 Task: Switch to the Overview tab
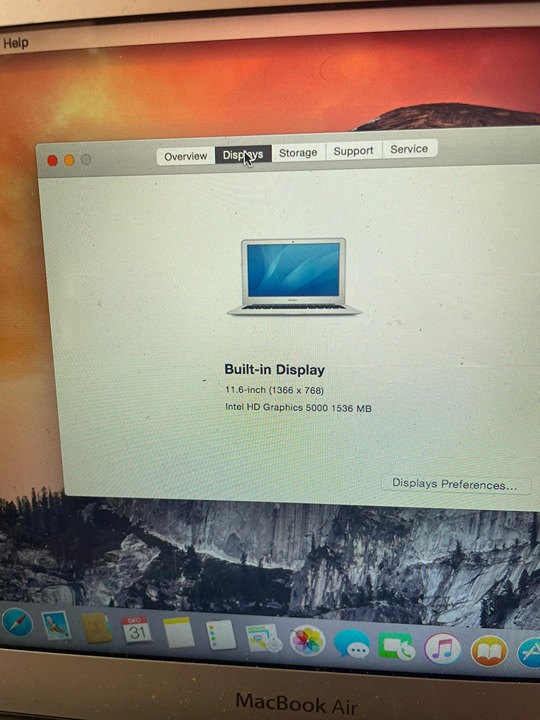186,157
